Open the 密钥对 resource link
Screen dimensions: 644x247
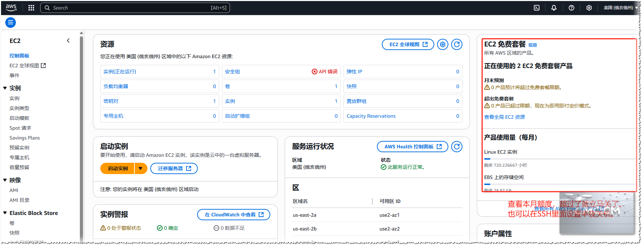[x=111, y=101]
